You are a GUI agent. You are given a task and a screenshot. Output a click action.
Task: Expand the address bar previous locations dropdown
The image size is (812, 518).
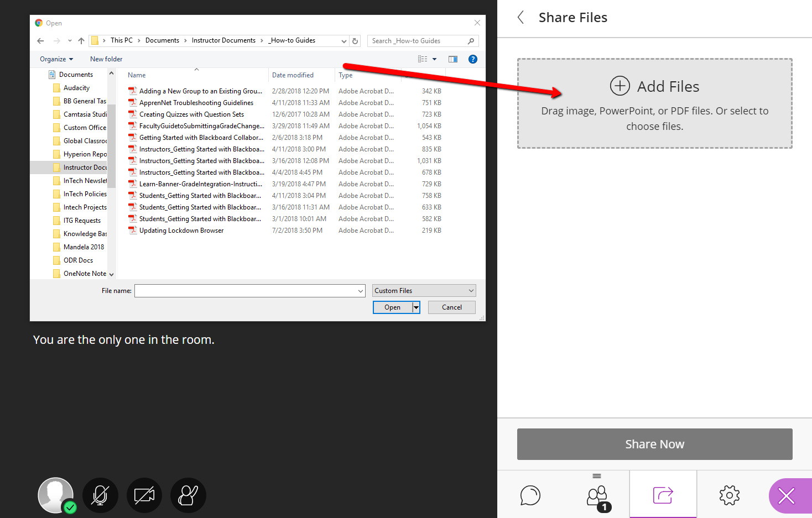[343, 41]
